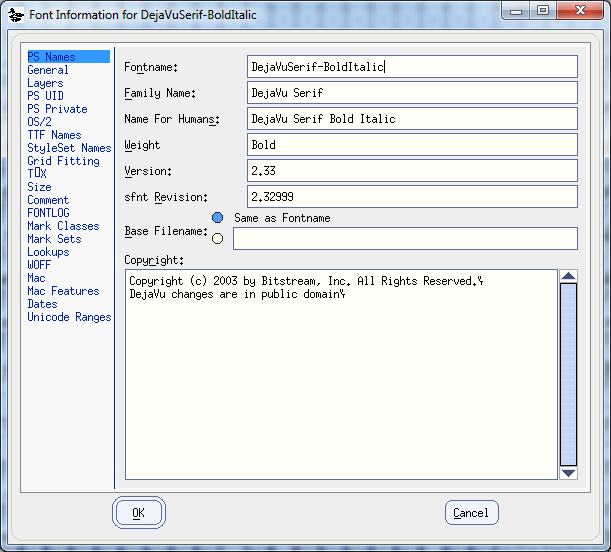Minimize the Font Information window
This screenshot has width=611, height=552.
[x=516, y=11]
